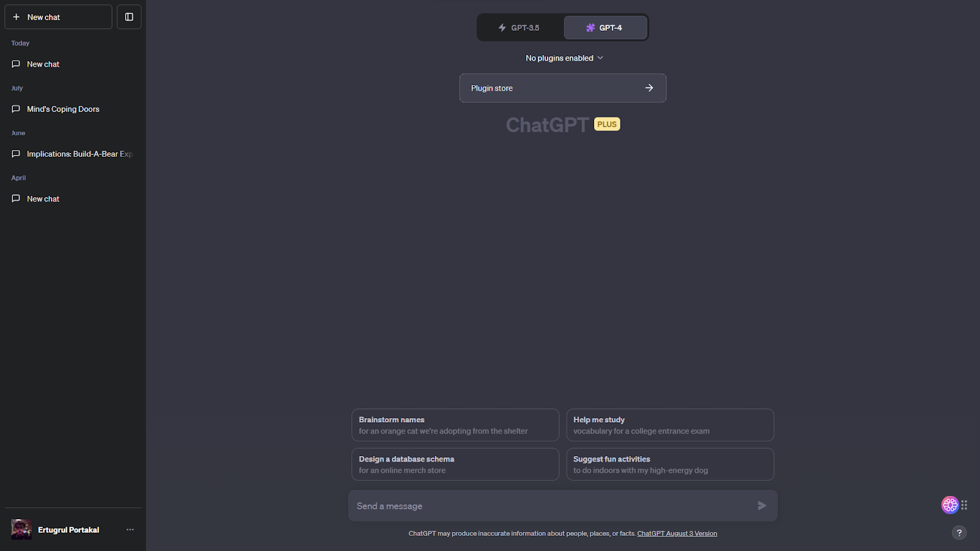Click the send message arrow icon
This screenshot has width=980, height=551.
click(x=762, y=506)
